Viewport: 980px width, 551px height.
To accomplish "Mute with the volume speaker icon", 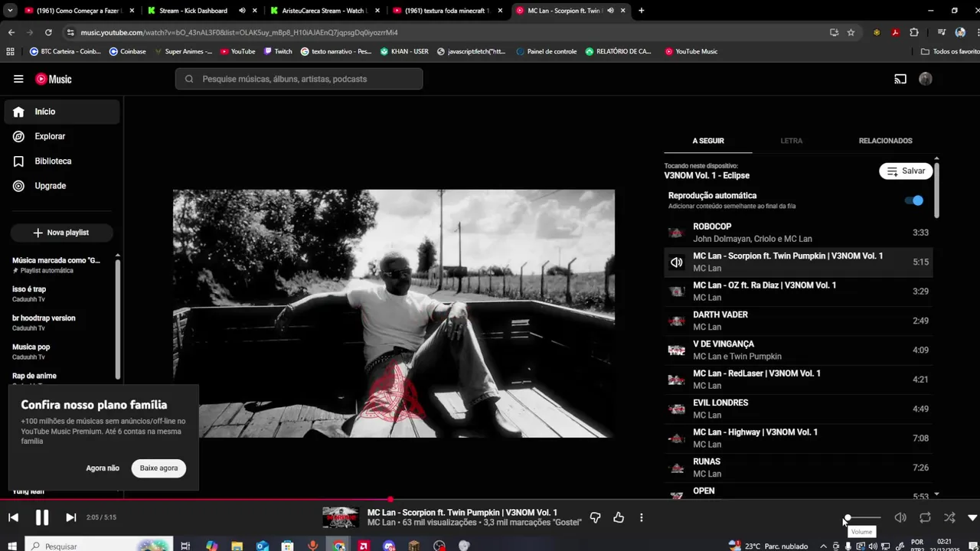I will point(900,518).
